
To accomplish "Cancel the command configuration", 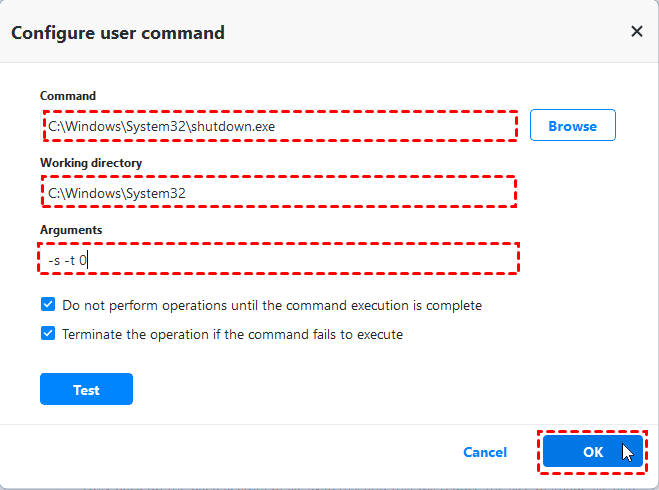I will [485, 452].
